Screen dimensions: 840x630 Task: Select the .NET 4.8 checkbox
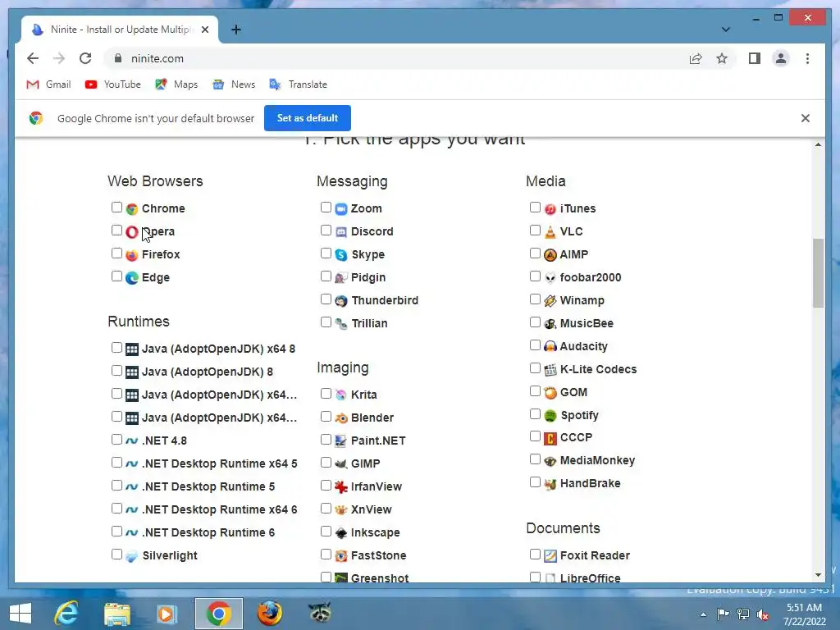coord(116,440)
